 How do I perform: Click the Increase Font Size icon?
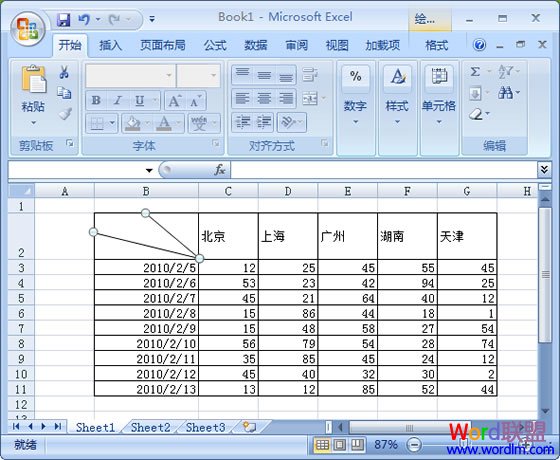(174, 101)
